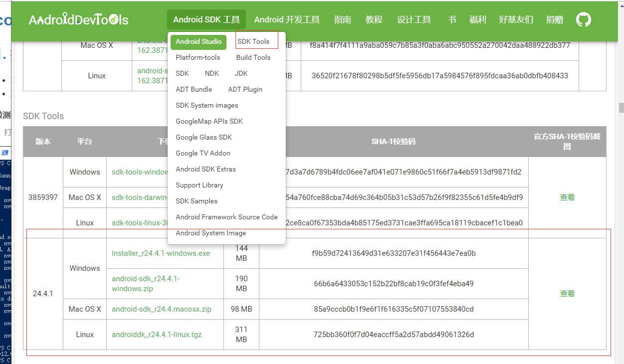Select Google TV Addon menu entry

point(203,154)
